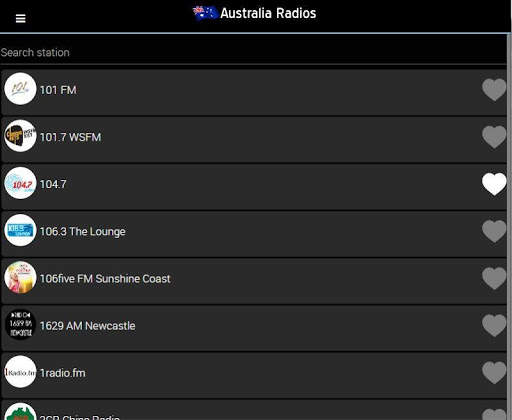
Task: Select 1629 AM Newcastle name
Action: pyautogui.click(x=88, y=326)
